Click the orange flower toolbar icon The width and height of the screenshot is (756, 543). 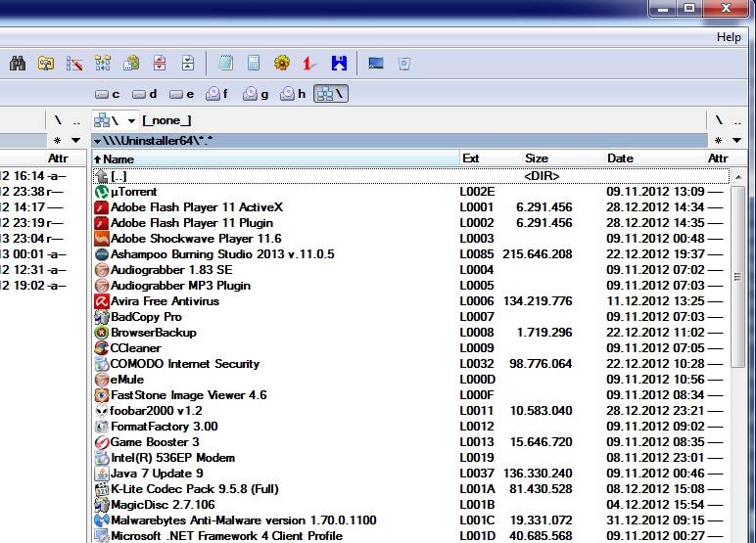tap(282, 64)
